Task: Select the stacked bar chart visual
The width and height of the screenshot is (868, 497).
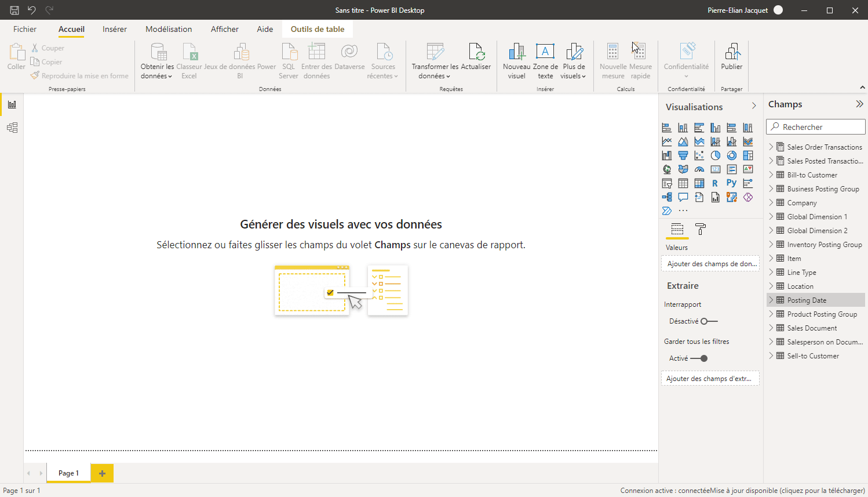Action: coord(667,128)
